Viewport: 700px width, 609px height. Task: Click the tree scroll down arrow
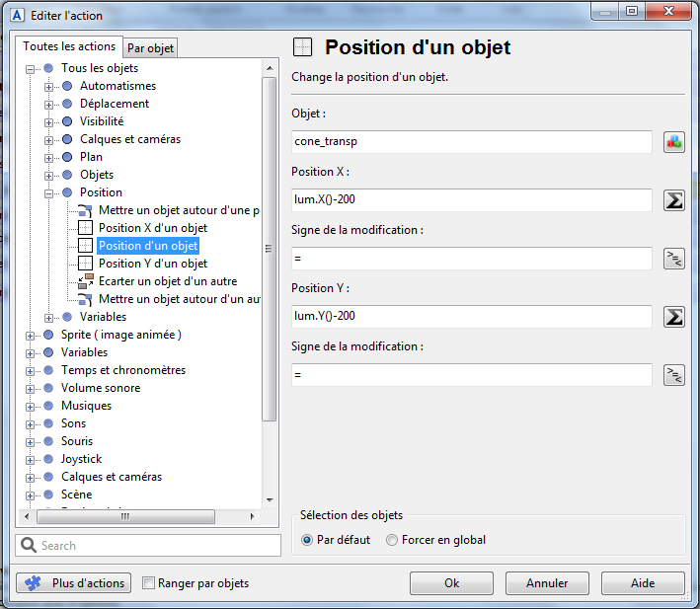pyautogui.click(x=270, y=500)
